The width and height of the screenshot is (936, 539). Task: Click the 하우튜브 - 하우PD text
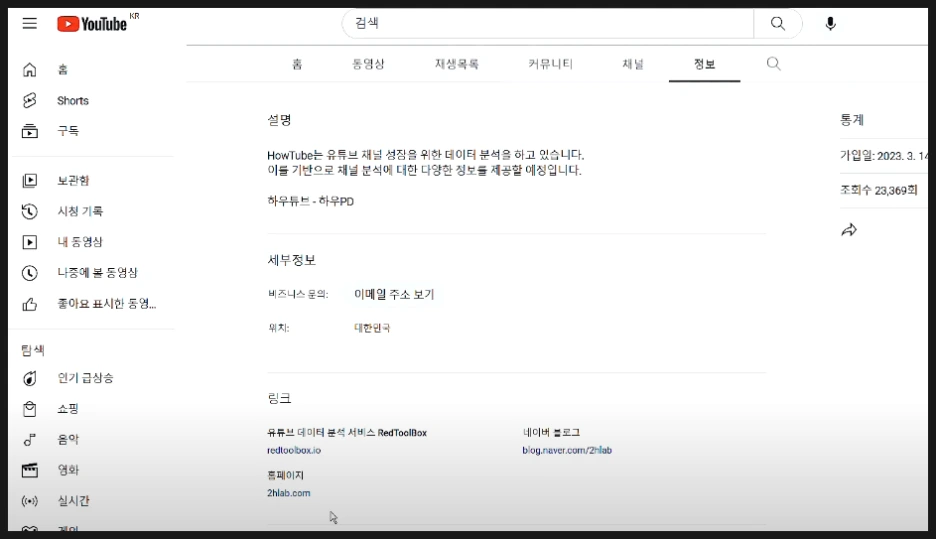[310, 201]
